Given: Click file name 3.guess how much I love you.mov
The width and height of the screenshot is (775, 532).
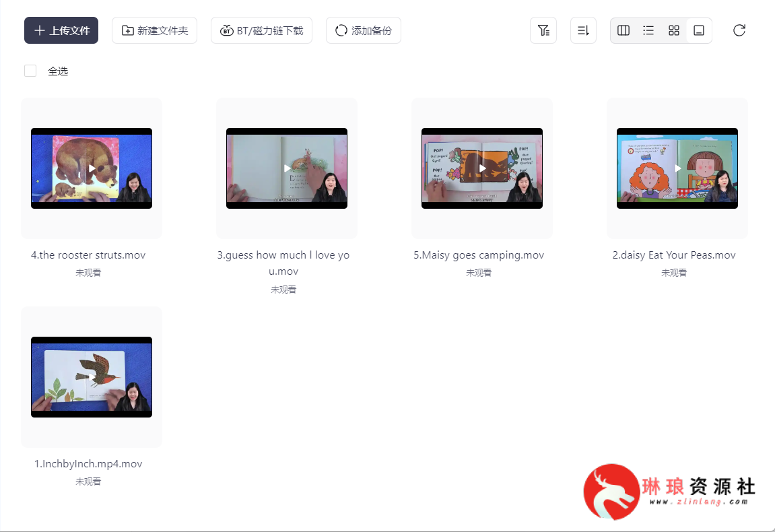Looking at the screenshot, I should [x=283, y=263].
